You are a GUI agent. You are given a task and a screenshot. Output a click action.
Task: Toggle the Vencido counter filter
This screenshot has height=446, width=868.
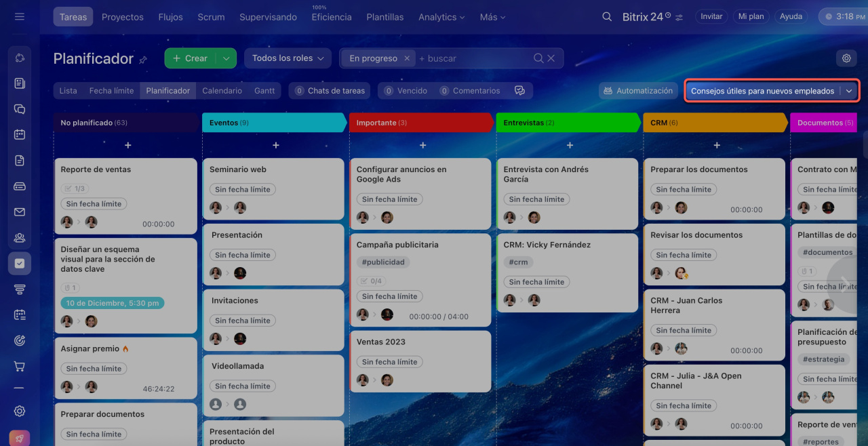[x=403, y=91]
